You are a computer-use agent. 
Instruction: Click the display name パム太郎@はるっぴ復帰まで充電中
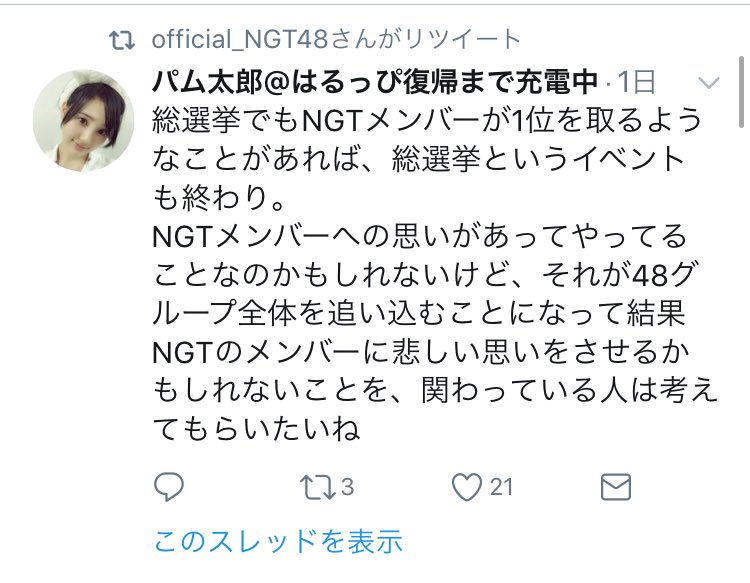[x=375, y=82]
